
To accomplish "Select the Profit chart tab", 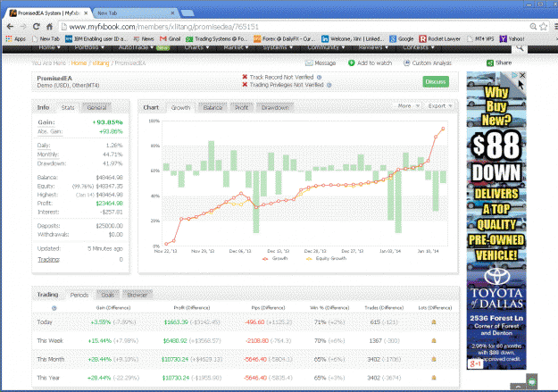I will pos(241,107).
